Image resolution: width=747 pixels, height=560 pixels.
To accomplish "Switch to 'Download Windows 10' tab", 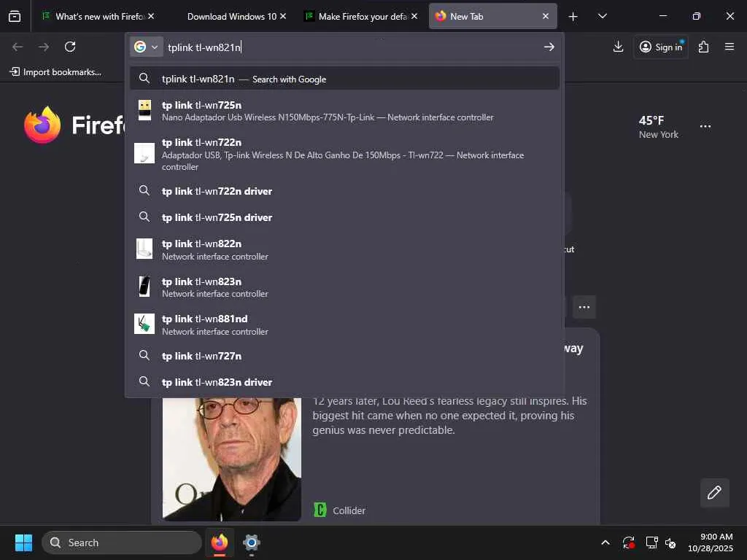I will [231, 16].
